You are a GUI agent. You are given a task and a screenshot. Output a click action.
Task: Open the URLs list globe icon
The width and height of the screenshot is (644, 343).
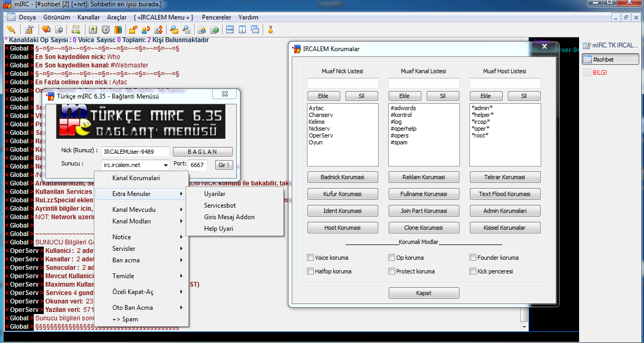pyautogui.click(x=215, y=30)
